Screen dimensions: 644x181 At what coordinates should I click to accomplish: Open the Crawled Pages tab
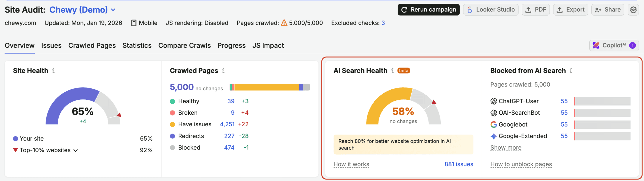pyautogui.click(x=92, y=45)
